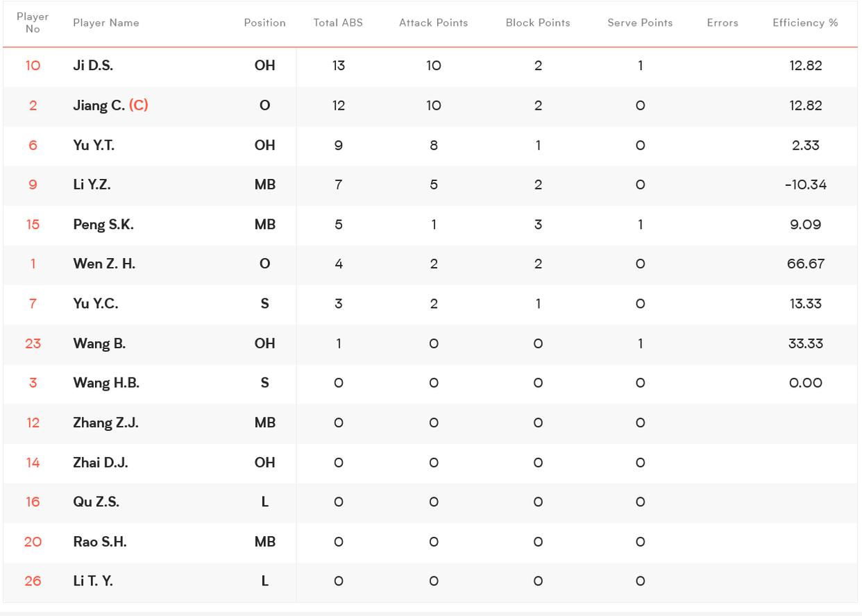Click player name Yu Y.T.
862x616 pixels.
[94, 145]
